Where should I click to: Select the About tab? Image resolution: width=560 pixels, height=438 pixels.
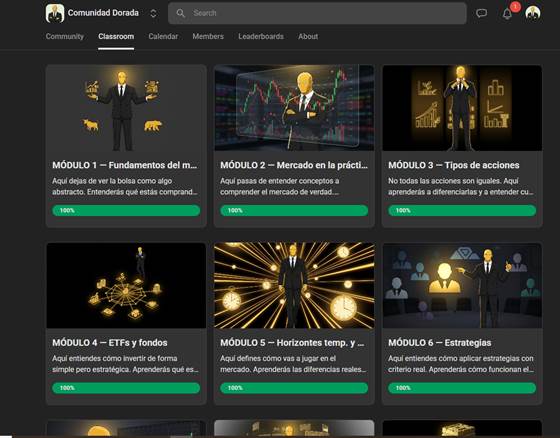(x=308, y=36)
